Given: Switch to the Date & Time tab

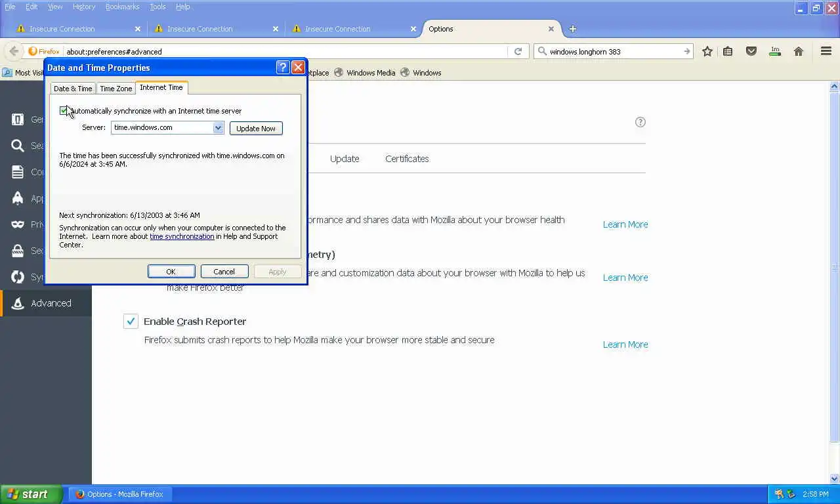Looking at the screenshot, I should (x=73, y=89).
